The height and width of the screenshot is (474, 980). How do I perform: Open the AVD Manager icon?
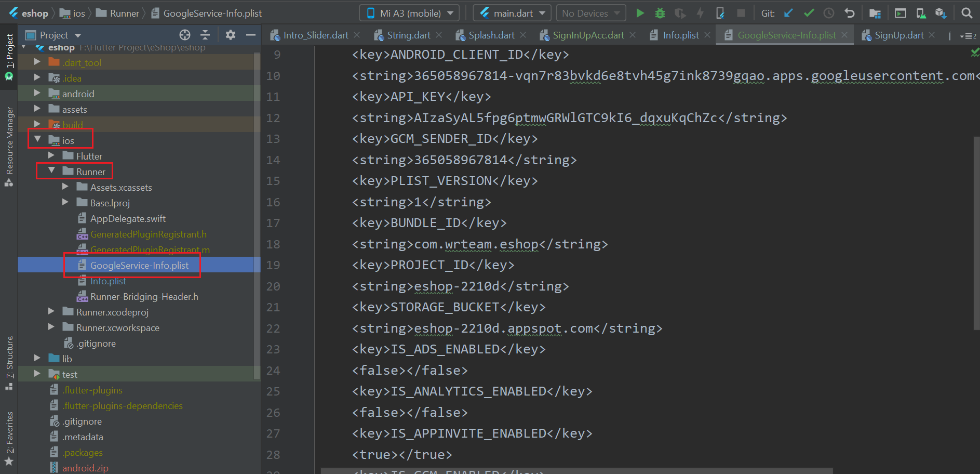(921, 13)
